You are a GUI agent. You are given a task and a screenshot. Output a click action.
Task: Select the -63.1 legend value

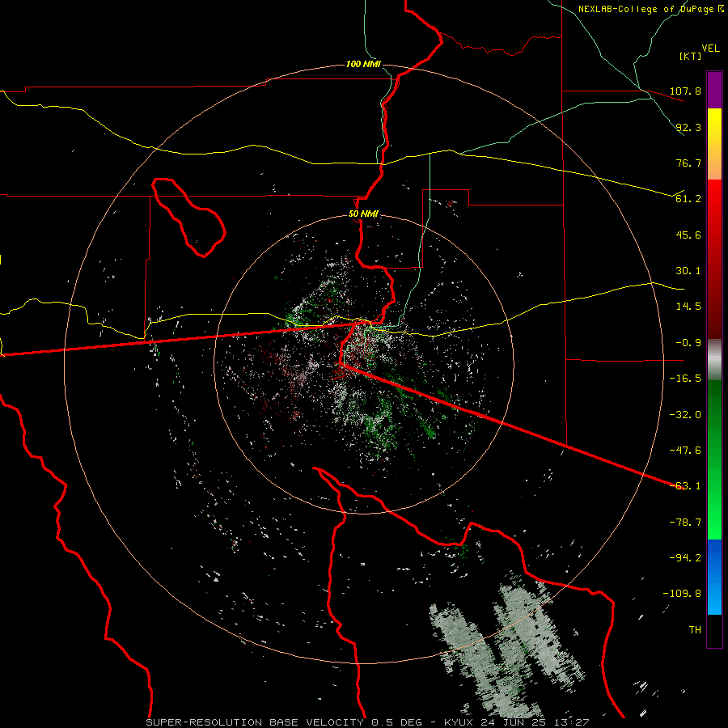685,486
